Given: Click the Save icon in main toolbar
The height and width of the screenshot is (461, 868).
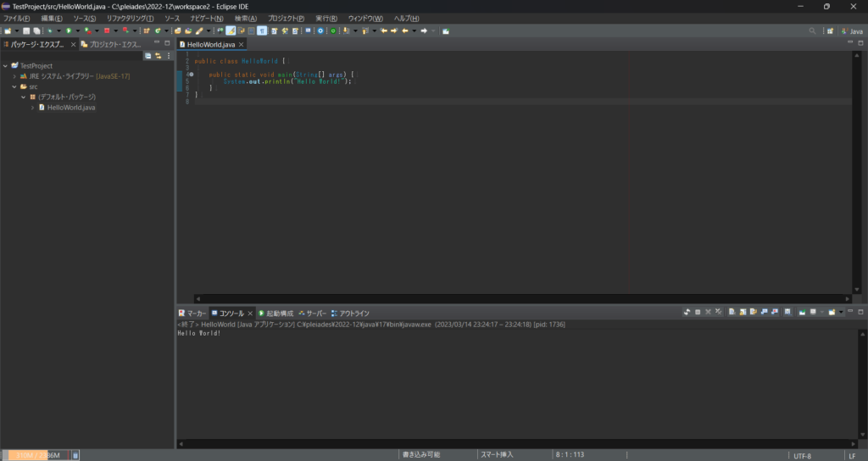Looking at the screenshot, I should point(26,31).
